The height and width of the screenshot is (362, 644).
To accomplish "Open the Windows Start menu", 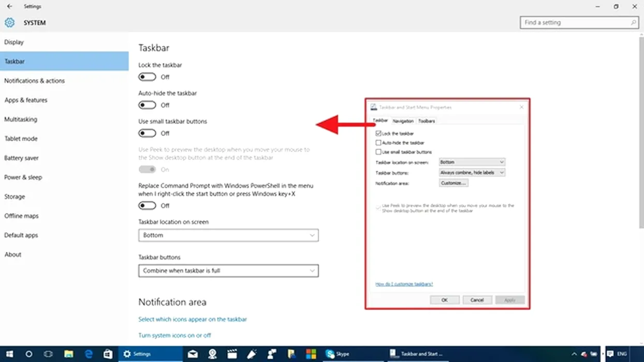I will 9,354.
